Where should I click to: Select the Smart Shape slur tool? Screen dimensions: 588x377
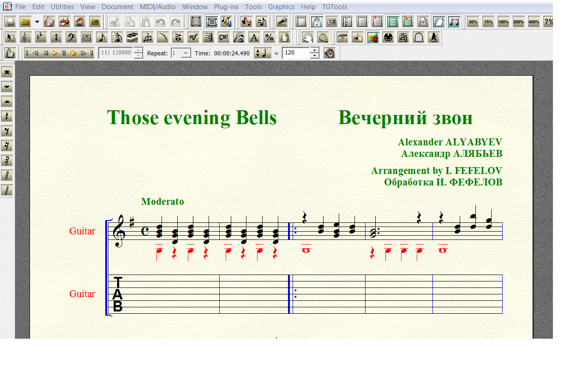(163, 38)
